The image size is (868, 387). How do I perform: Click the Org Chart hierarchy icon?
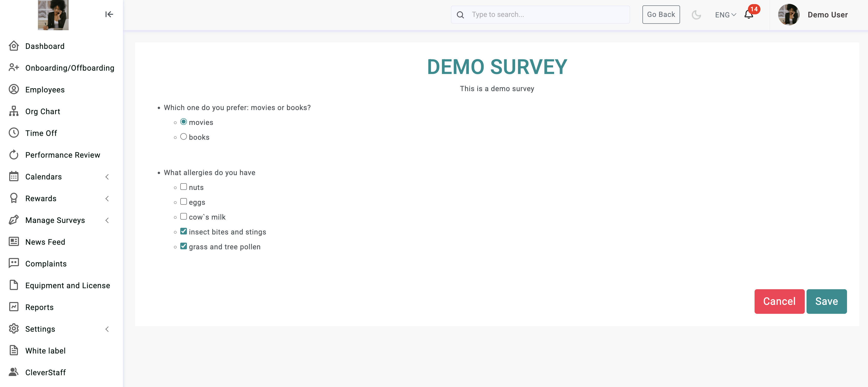click(x=14, y=111)
